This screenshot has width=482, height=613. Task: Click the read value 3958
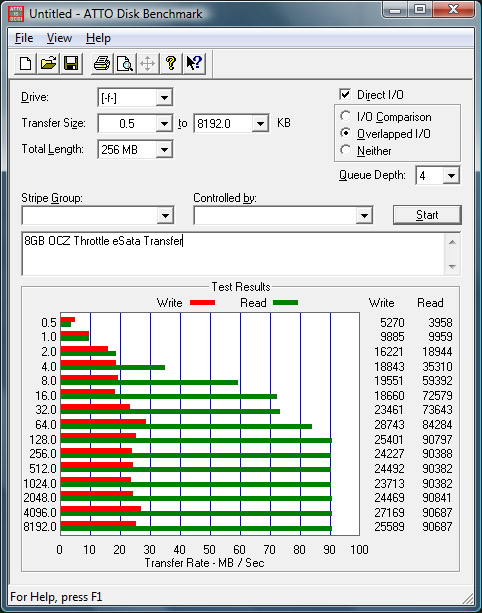(x=440, y=323)
